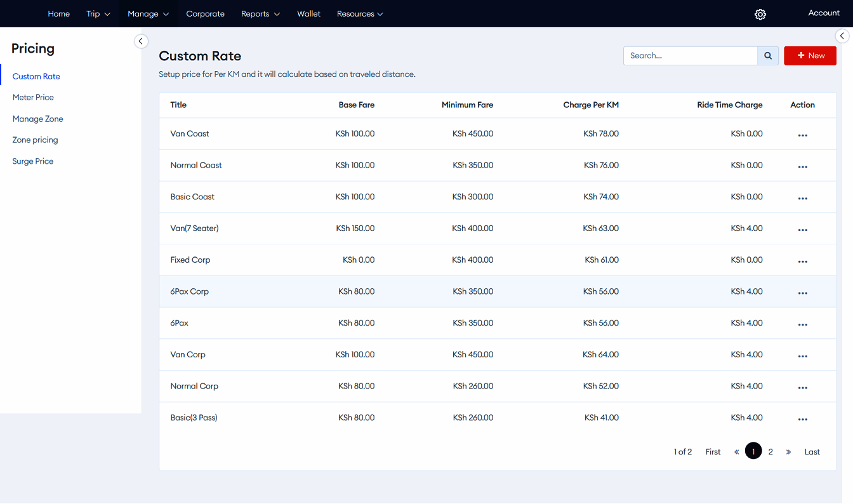Click the red New button

(x=810, y=56)
